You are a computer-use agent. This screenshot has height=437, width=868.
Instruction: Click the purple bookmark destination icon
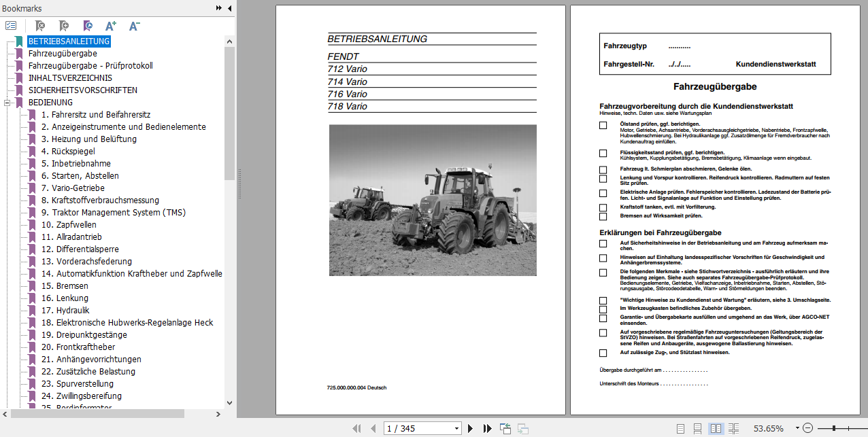88,26
